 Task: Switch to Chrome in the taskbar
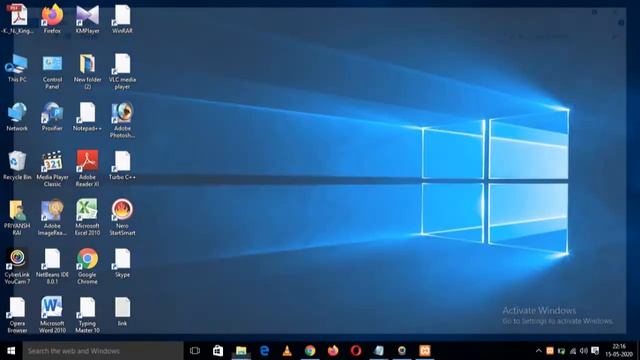[310, 351]
